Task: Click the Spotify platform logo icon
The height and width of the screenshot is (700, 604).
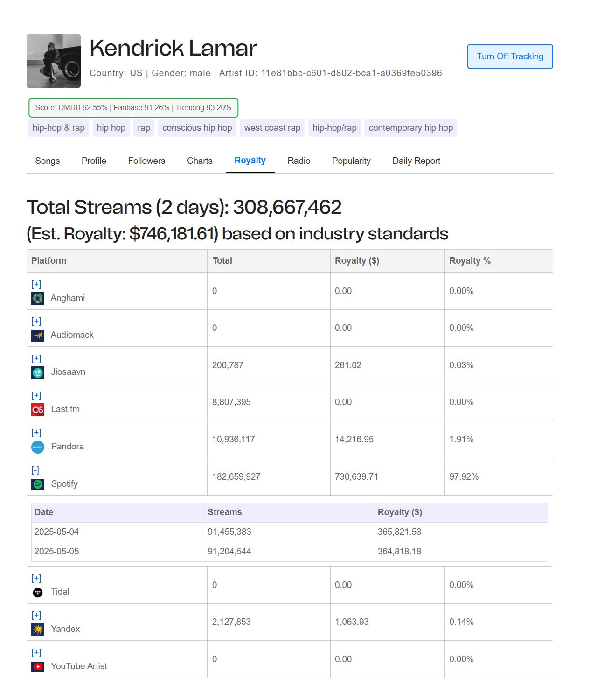Action: [38, 484]
